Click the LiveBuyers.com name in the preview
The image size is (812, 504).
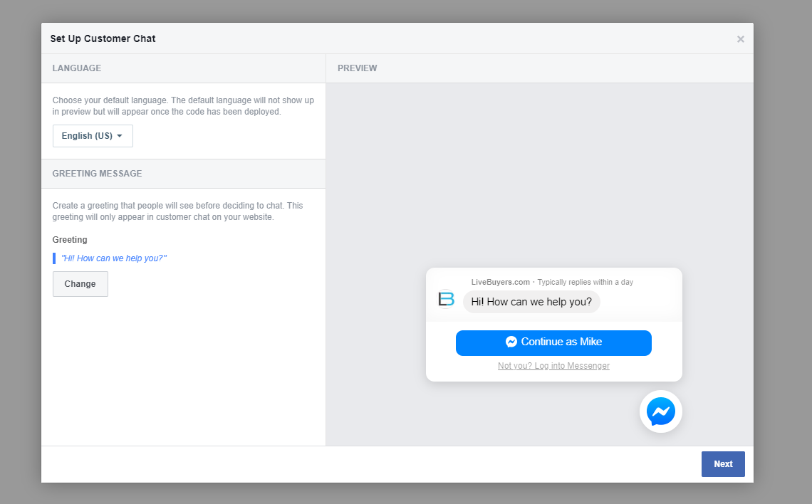500,282
